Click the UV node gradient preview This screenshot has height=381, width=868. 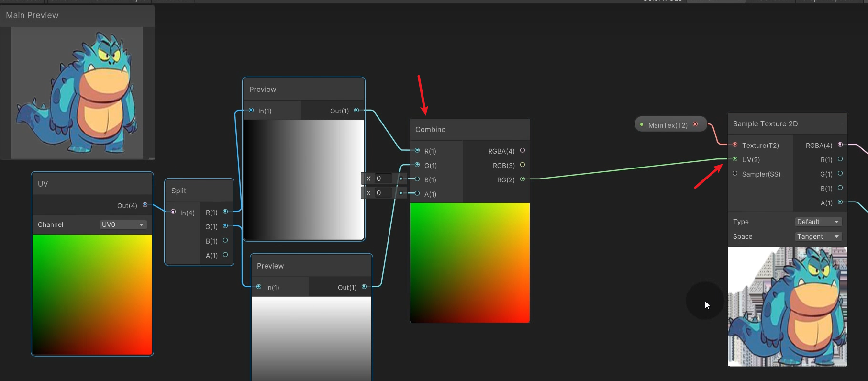(x=92, y=295)
